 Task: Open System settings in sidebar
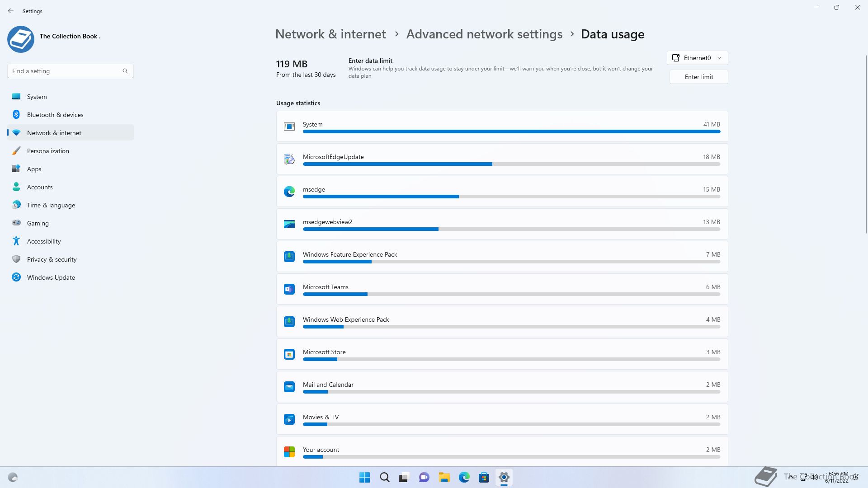(71, 97)
